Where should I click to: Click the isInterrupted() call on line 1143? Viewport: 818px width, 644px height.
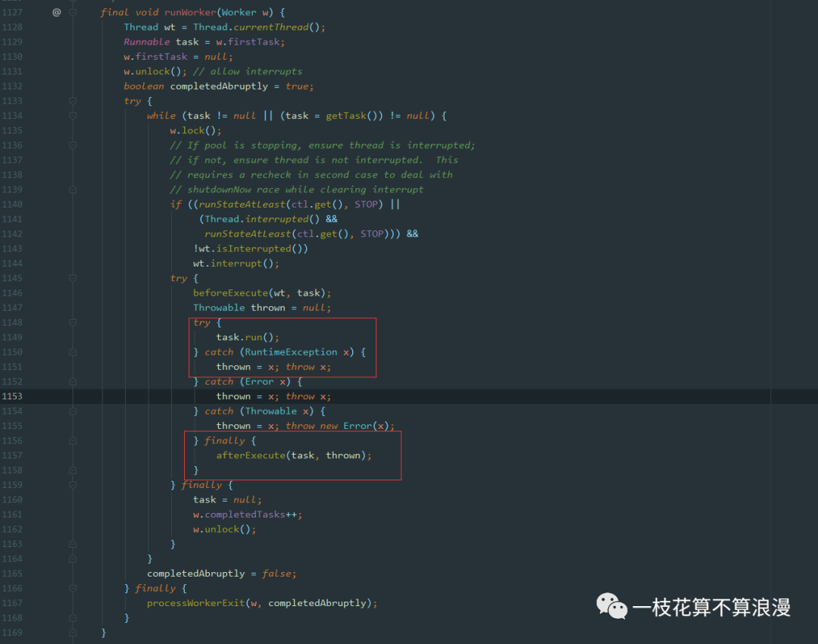(259, 249)
